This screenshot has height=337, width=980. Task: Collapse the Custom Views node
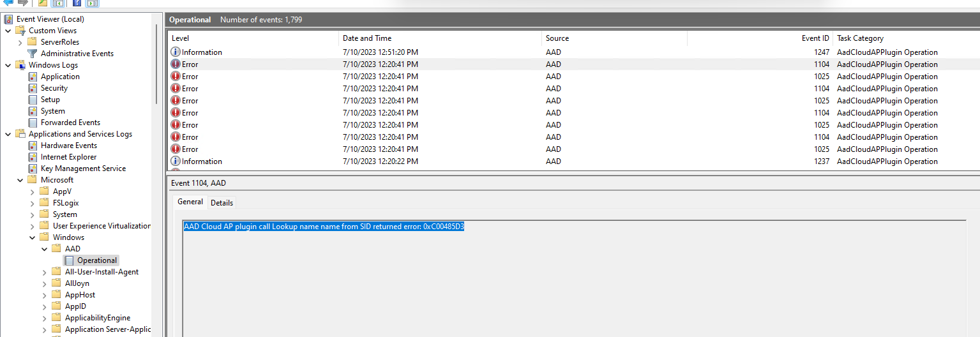(8, 31)
